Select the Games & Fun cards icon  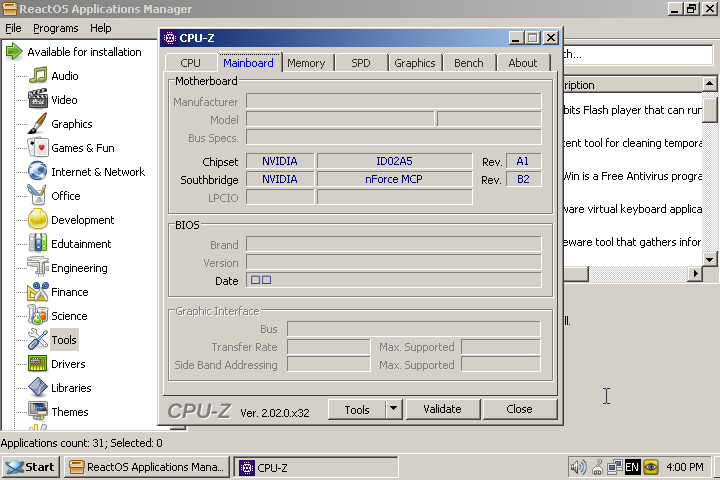click(x=38, y=147)
